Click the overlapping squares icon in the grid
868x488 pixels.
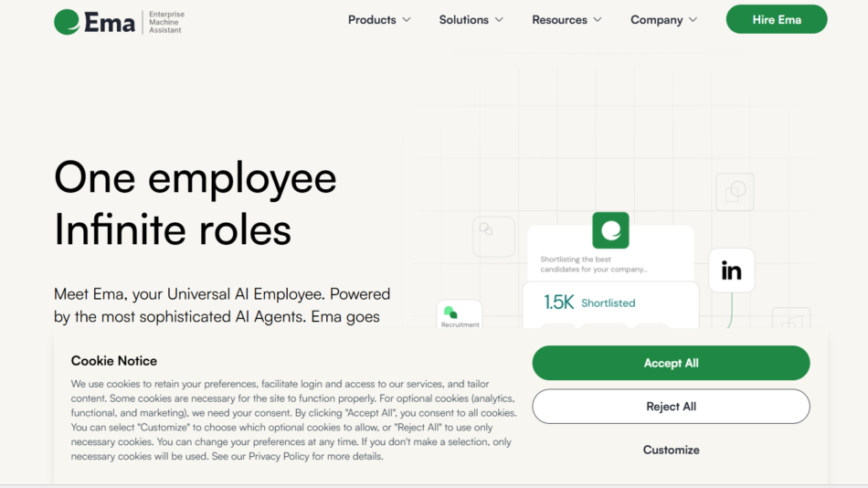[x=735, y=192]
